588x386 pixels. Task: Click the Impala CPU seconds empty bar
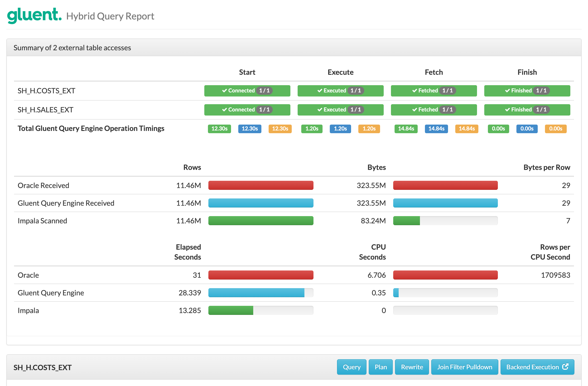click(446, 310)
